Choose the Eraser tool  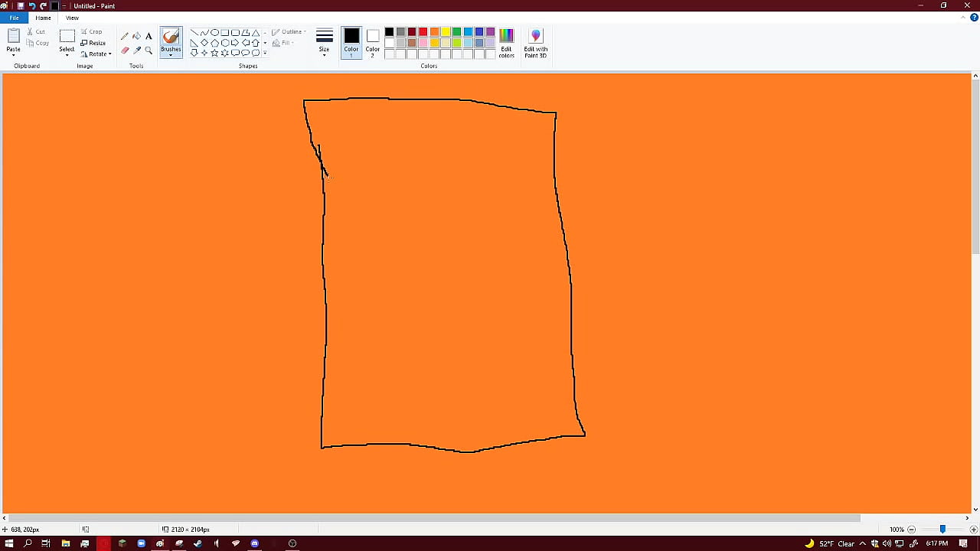coord(125,51)
